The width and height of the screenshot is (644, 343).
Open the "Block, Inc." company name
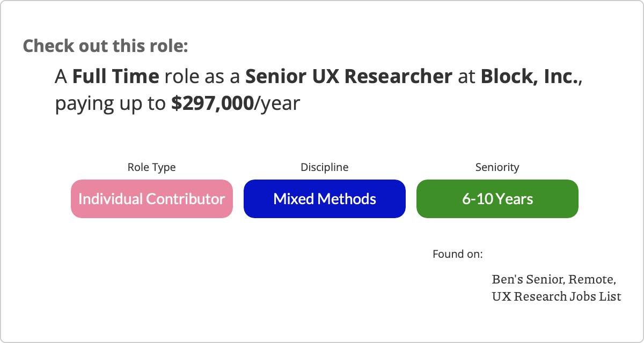click(529, 77)
